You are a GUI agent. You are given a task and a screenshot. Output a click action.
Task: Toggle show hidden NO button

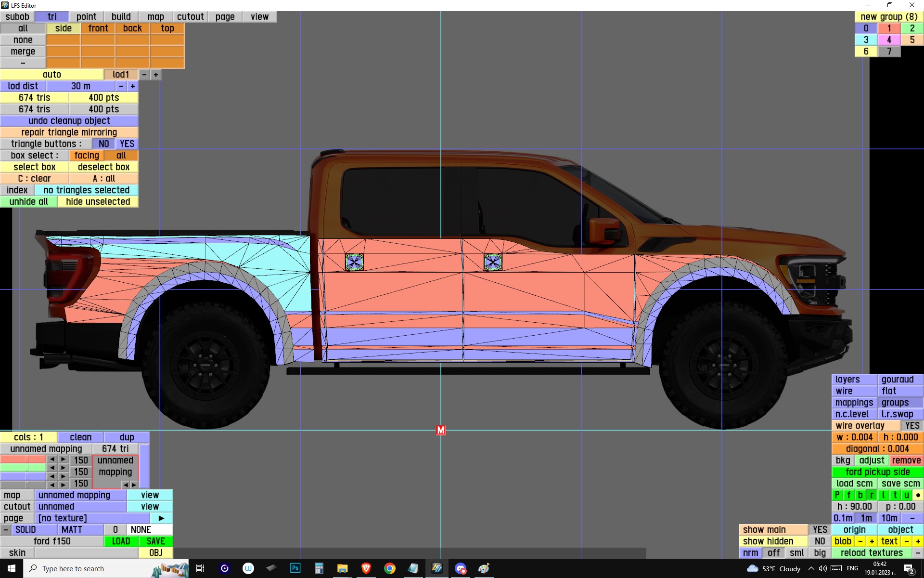point(820,541)
